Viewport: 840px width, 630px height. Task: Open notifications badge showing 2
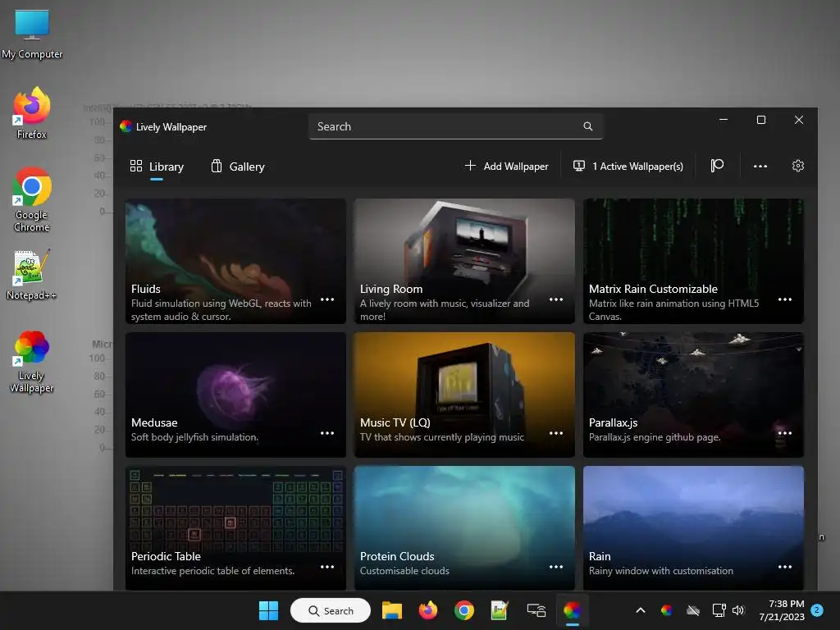pos(817,610)
